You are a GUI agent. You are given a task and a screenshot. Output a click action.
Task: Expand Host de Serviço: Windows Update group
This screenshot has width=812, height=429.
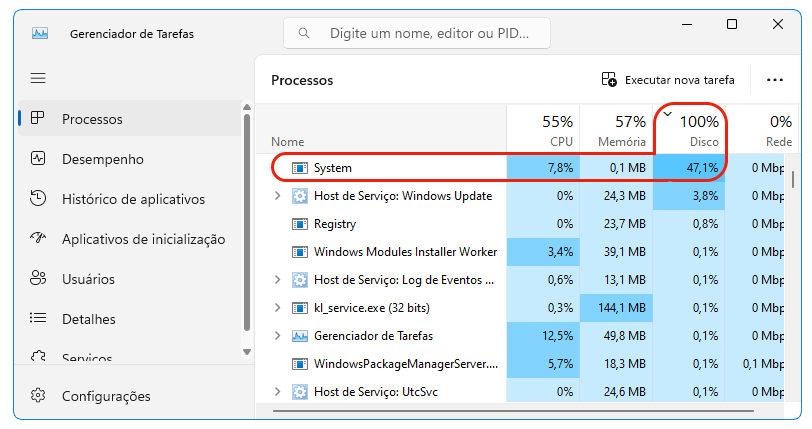(278, 196)
